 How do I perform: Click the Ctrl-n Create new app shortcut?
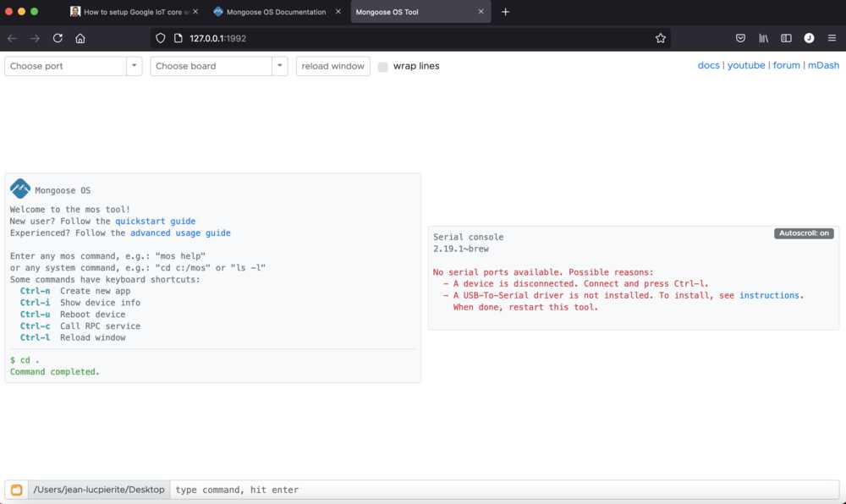click(75, 291)
